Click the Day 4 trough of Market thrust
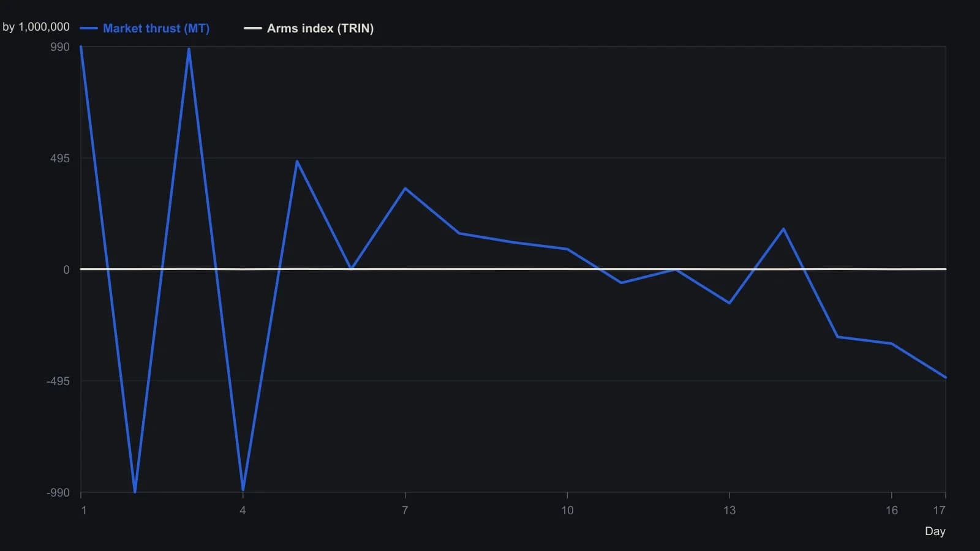Viewport: 980px width, 551px height. point(243,490)
